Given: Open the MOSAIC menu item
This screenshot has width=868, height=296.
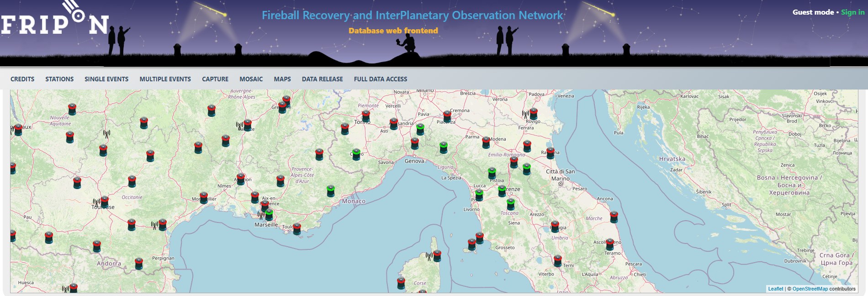Looking at the screenshot, I should point(251,79).
